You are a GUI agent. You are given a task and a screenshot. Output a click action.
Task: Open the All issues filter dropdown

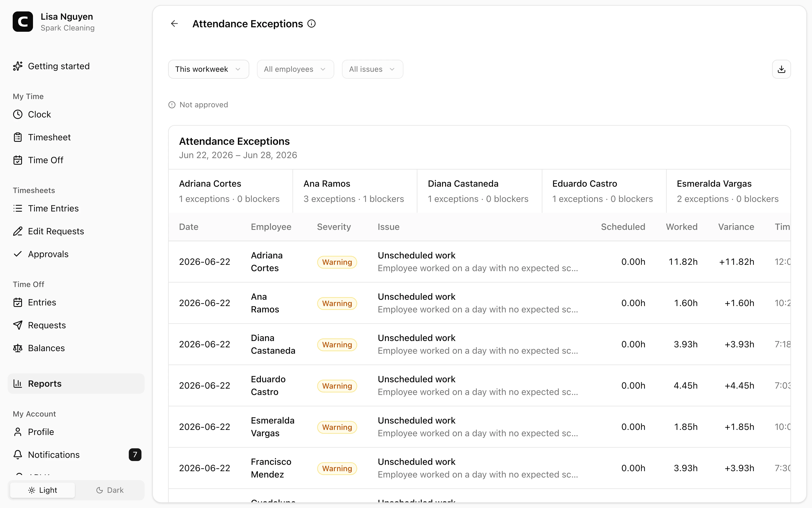pyautogui.click(x=372, y=69)
